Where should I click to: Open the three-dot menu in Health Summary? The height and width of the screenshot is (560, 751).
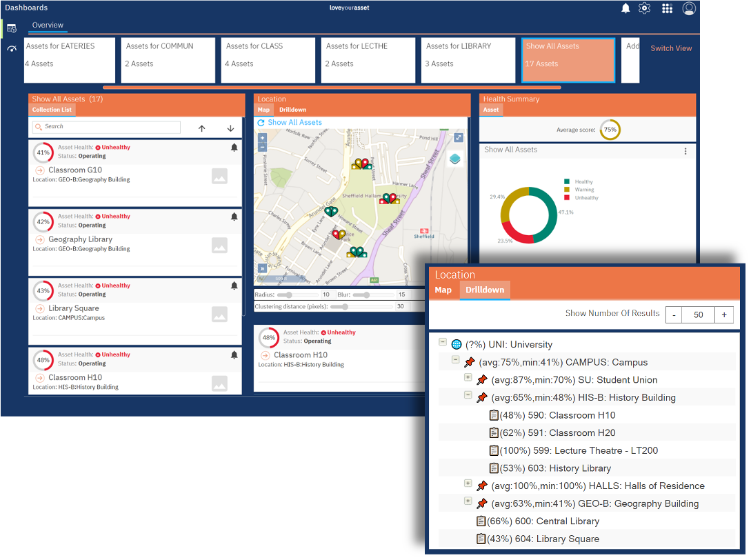pyautogui.click(x=685, y=151)
